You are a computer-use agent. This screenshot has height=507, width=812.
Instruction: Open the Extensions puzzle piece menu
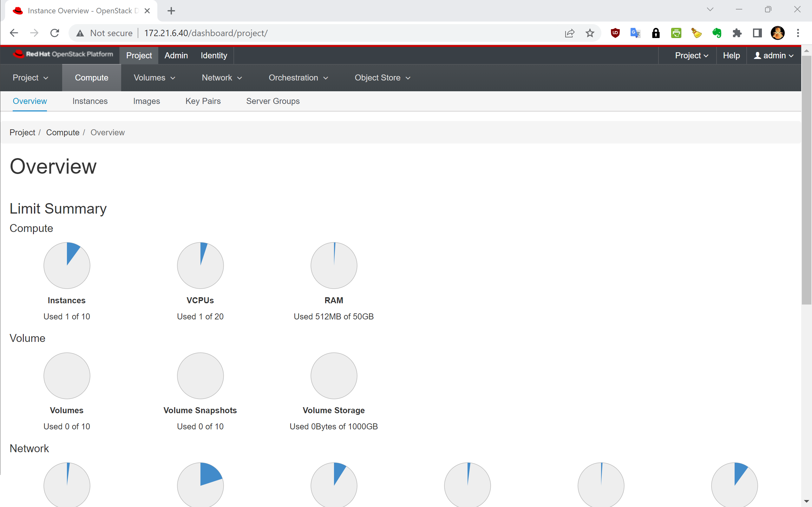[x=737, y=33]
